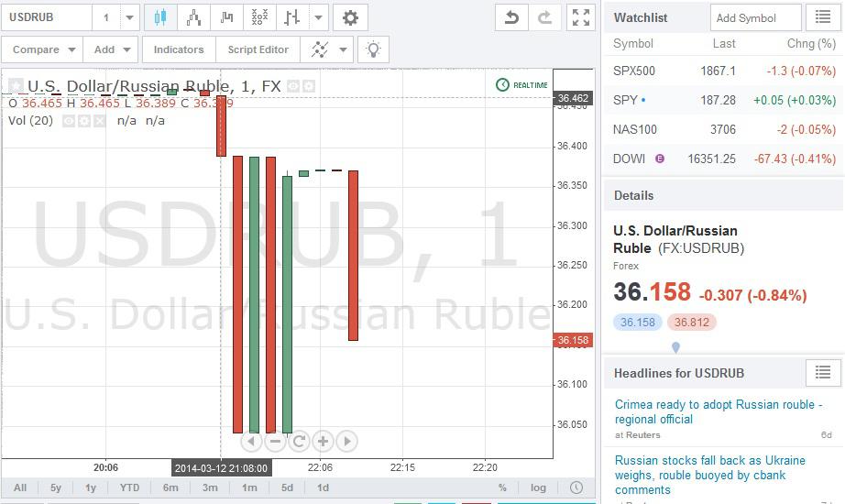Open the interval dropdown arrow next to 1
Image resolution: width=845 pixels, height=504 pixels.
129,17
